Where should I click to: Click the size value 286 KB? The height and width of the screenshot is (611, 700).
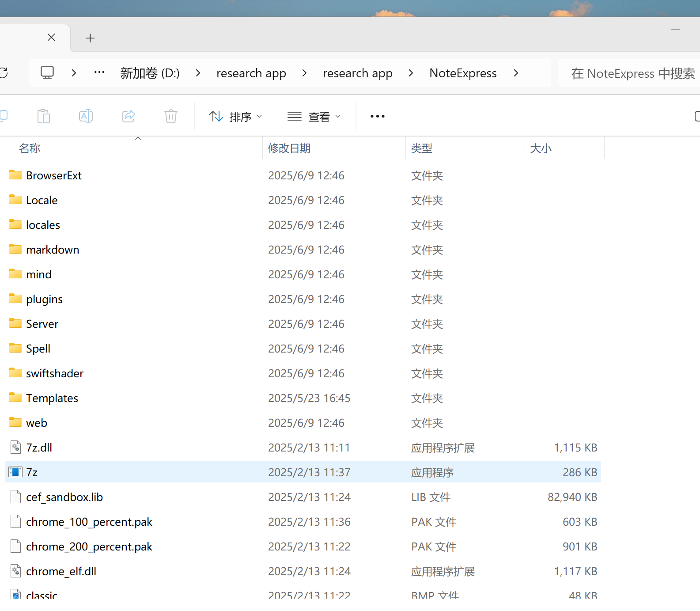pos(580,472)
